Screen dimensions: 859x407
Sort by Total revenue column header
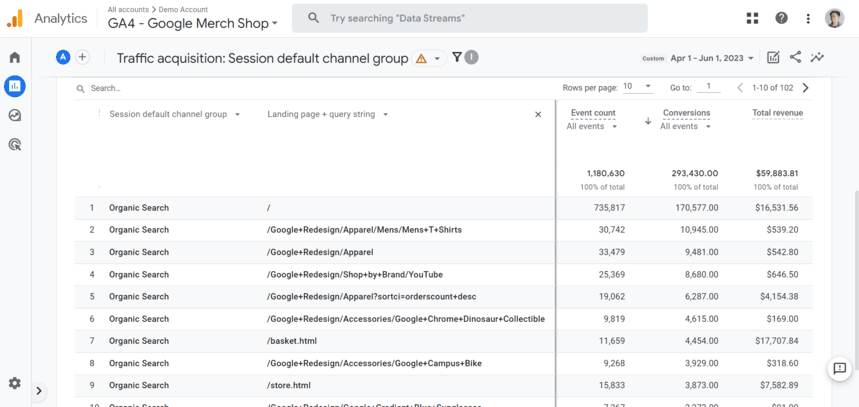coord(777,113)
